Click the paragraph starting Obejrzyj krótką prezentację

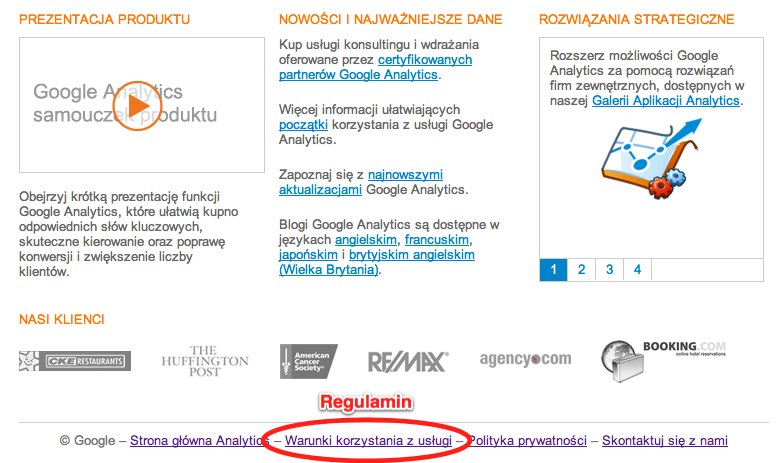(129, 234)
